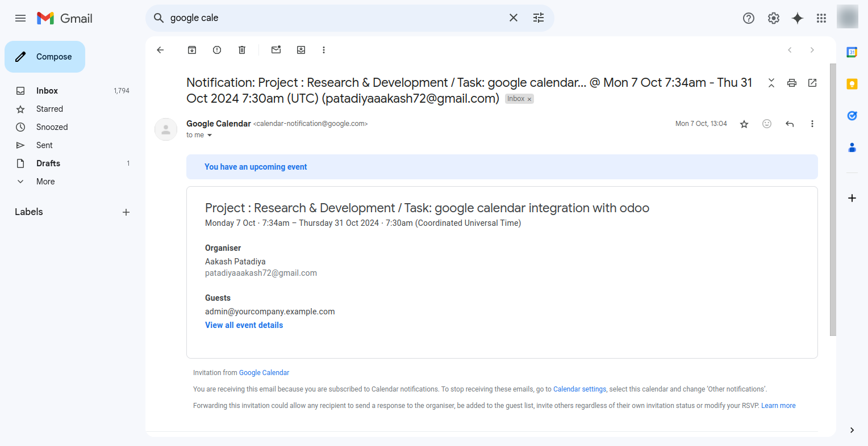Click the Compose button
868x446 pixels.
[45, 57]
